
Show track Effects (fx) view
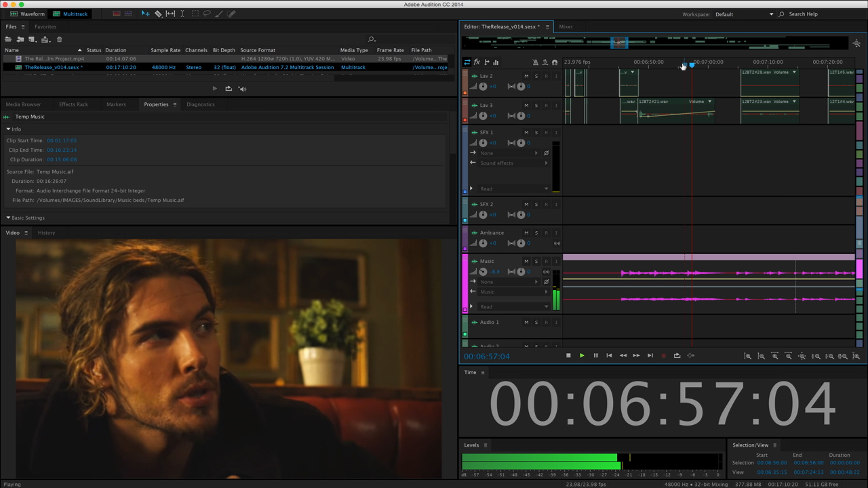[x=477, y=62]
